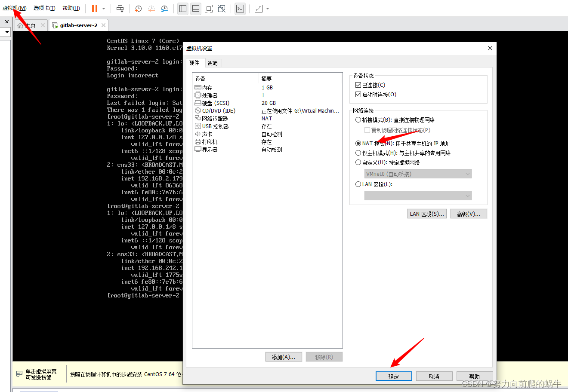Open the 帮助(H) menu

(x=71, y=8)
